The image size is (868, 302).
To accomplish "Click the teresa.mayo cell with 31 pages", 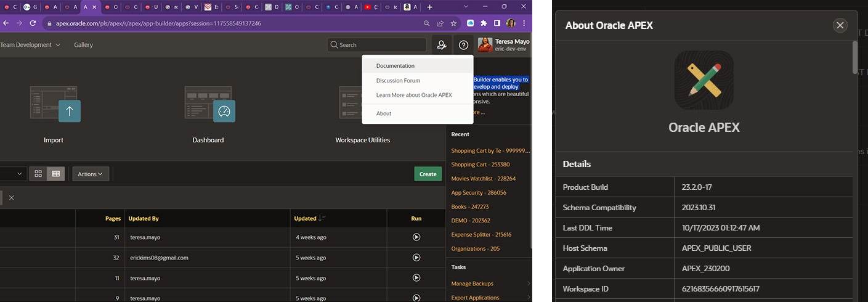I will pos(145,237).
